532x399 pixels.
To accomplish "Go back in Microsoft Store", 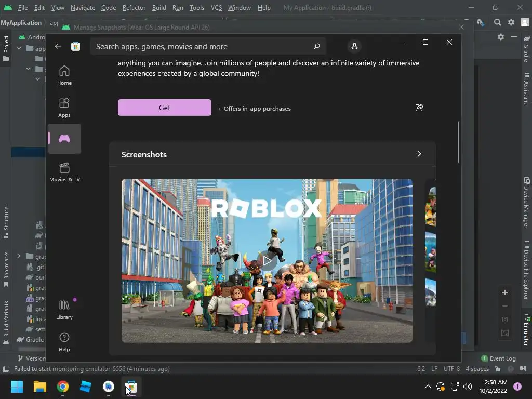I will [58, 46].
